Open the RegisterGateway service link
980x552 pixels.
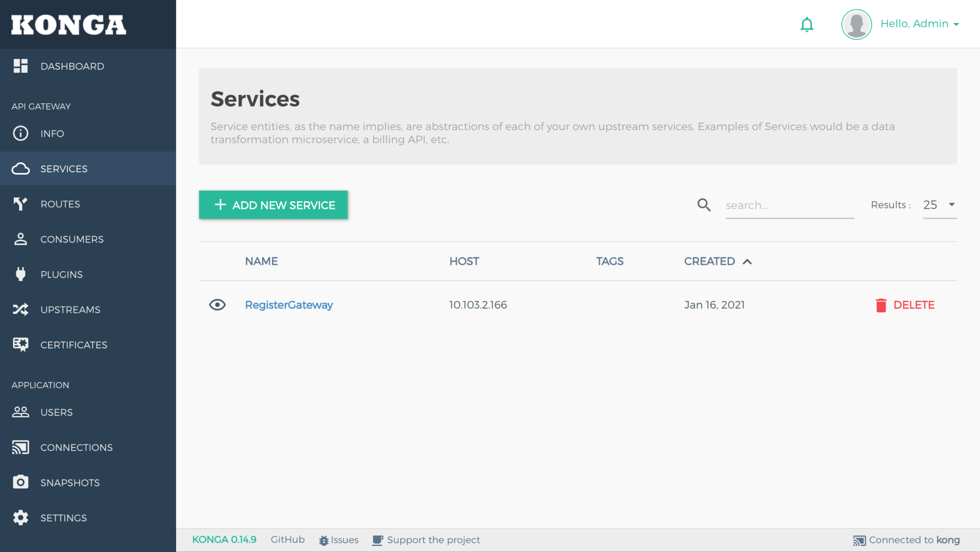tap(289, 305)
